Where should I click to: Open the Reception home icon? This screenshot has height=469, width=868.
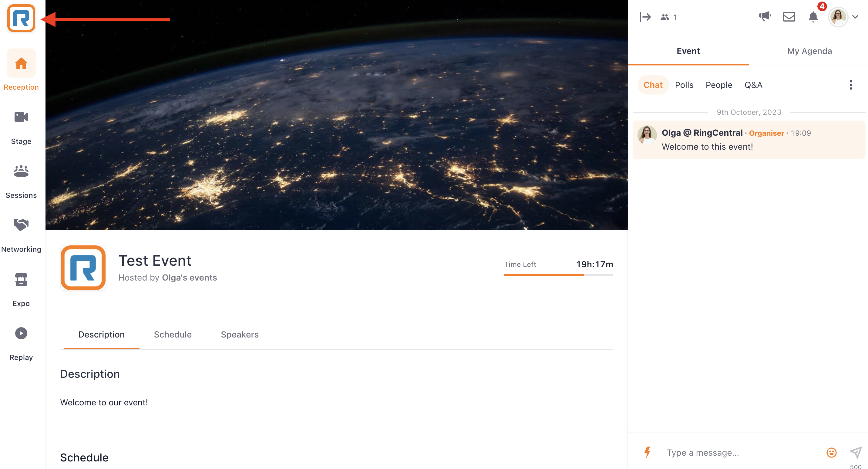[21, 63]
